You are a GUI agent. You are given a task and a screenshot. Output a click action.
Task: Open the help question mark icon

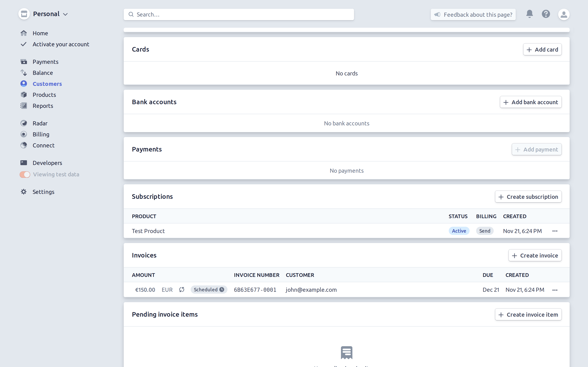546,14
